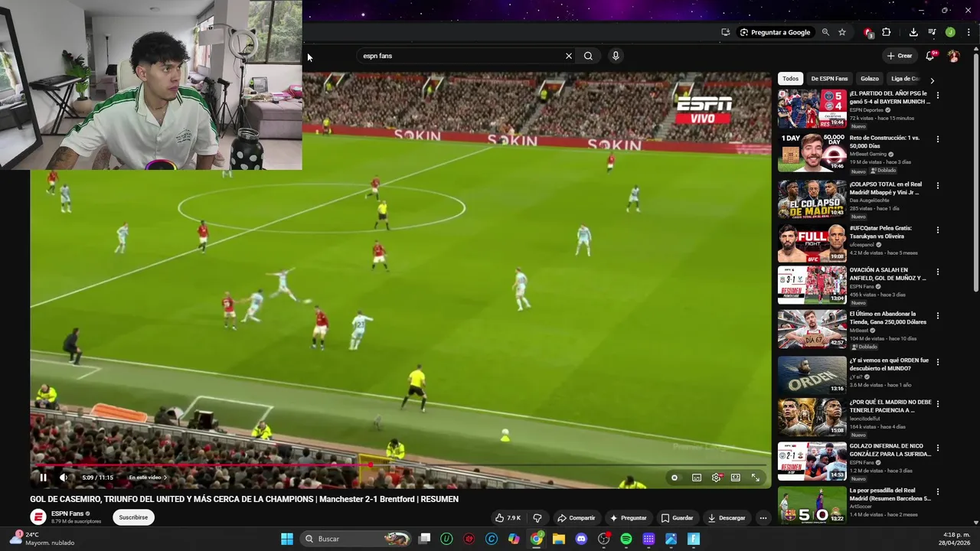
Task: Open the red extension with badge
Action: coord(868,32)
